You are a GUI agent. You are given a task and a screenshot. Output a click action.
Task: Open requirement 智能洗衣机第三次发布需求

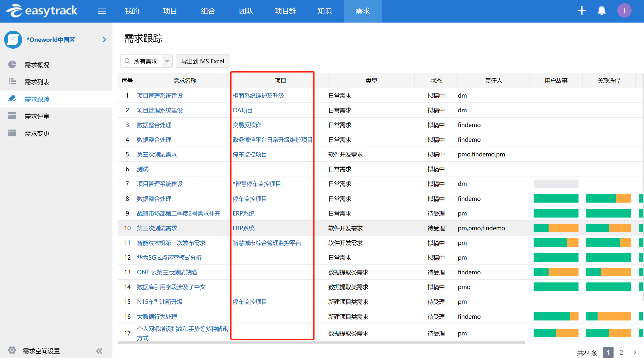point(171,243)
